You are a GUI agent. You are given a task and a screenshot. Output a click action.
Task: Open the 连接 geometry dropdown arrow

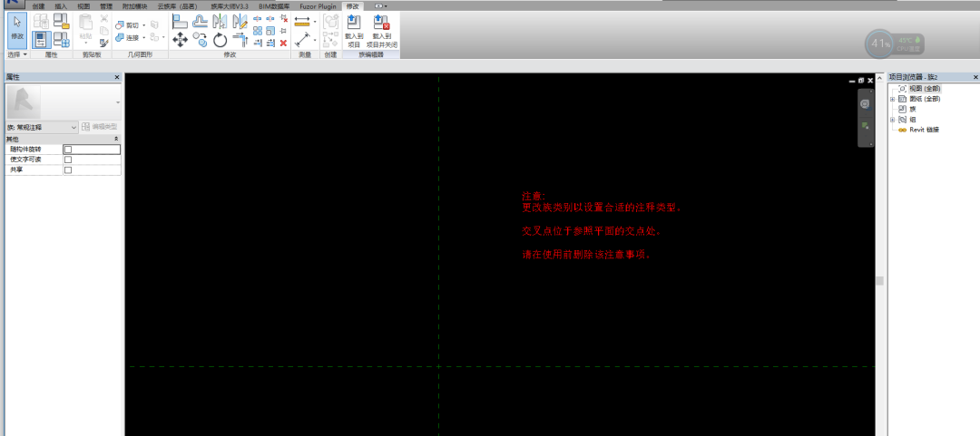pos(143,38)
